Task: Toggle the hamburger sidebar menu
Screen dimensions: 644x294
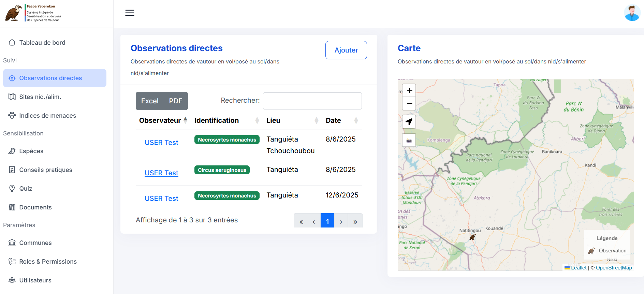Action: pyautogui.click(x=130, y=13)
